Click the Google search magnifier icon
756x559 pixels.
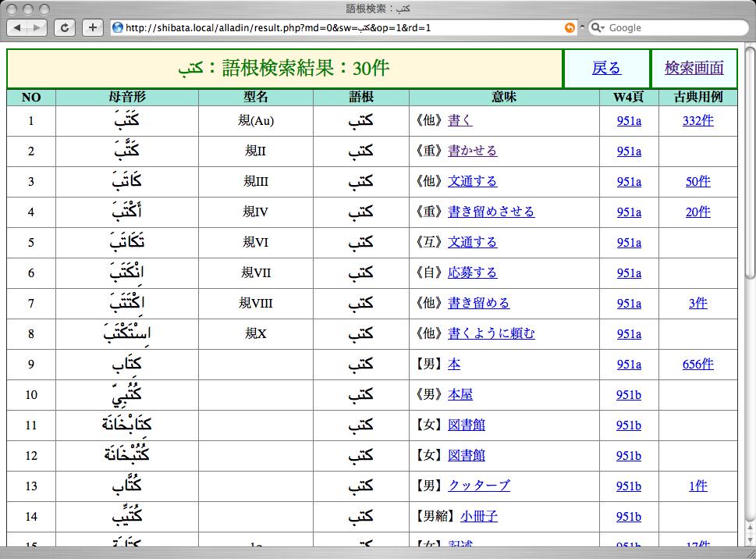point(598,27)
